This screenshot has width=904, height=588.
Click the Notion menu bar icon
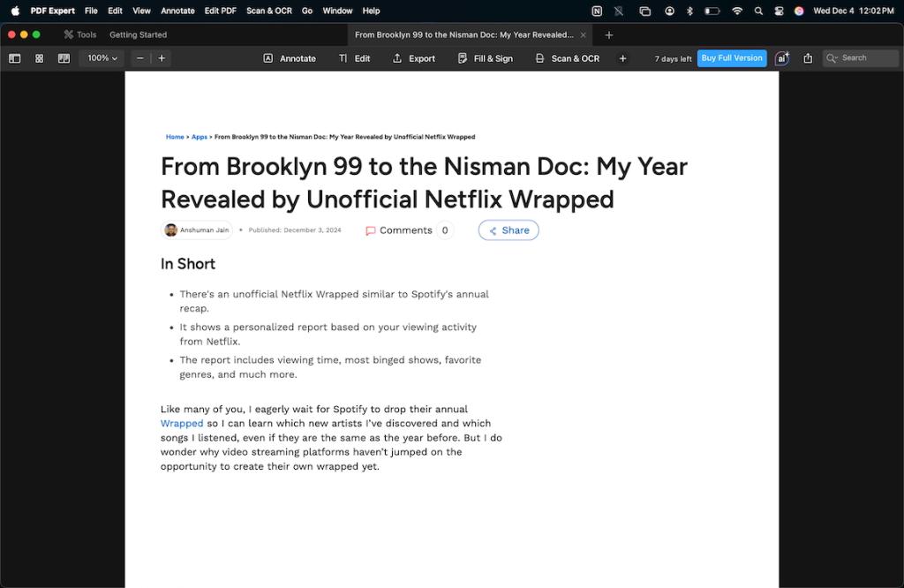coord(597,11)
